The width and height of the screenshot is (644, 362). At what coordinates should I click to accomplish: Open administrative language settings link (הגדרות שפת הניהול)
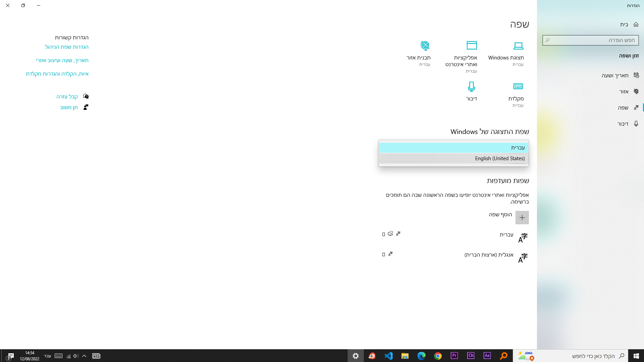[67, 47]
